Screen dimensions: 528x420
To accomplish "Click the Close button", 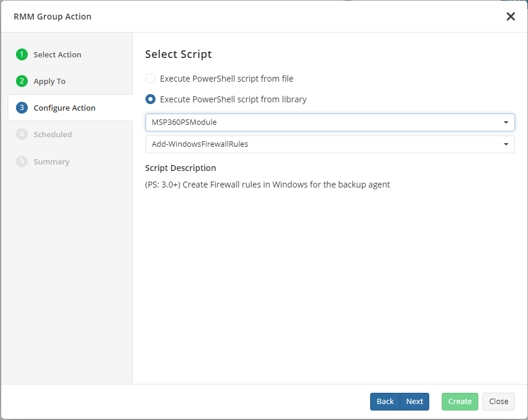I will (x=498, y=402).
